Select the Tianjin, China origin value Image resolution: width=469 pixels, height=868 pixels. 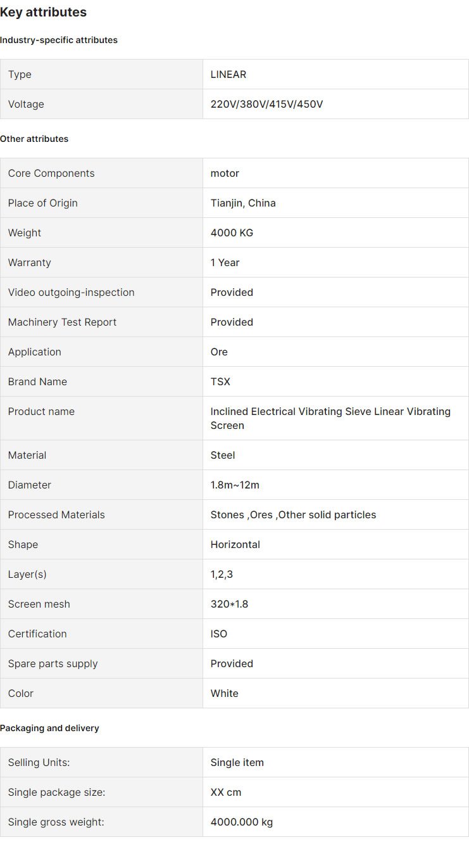click(x=243, y=203)
